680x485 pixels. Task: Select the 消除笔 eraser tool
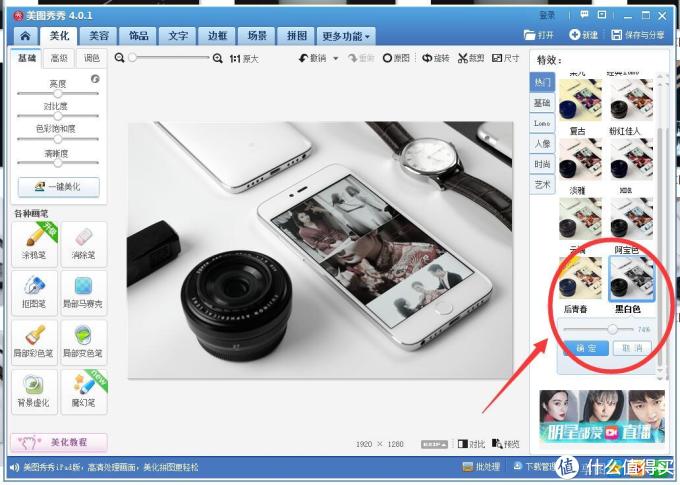(x=84, y=243)
